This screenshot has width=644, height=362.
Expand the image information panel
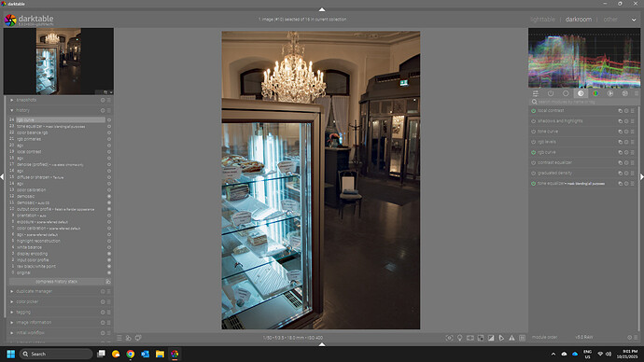(12, 323)
